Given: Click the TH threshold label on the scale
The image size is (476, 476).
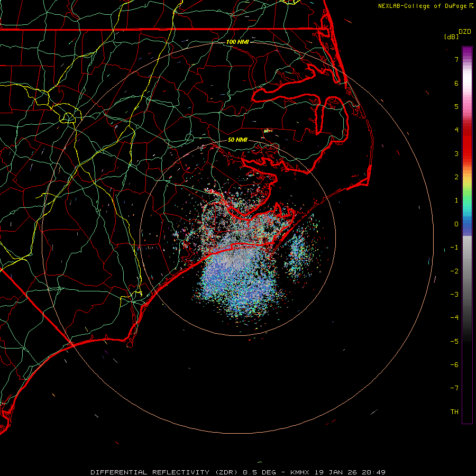Looking at the screenshot, I should (454, 412).
